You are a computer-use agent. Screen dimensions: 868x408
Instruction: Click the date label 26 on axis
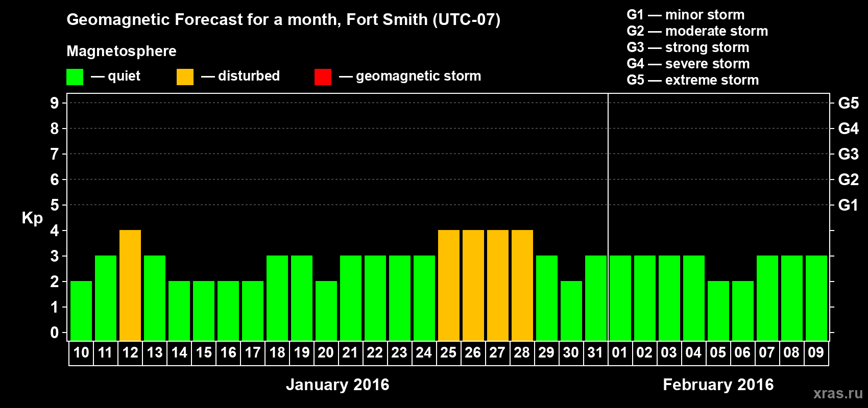click(473, 353)
